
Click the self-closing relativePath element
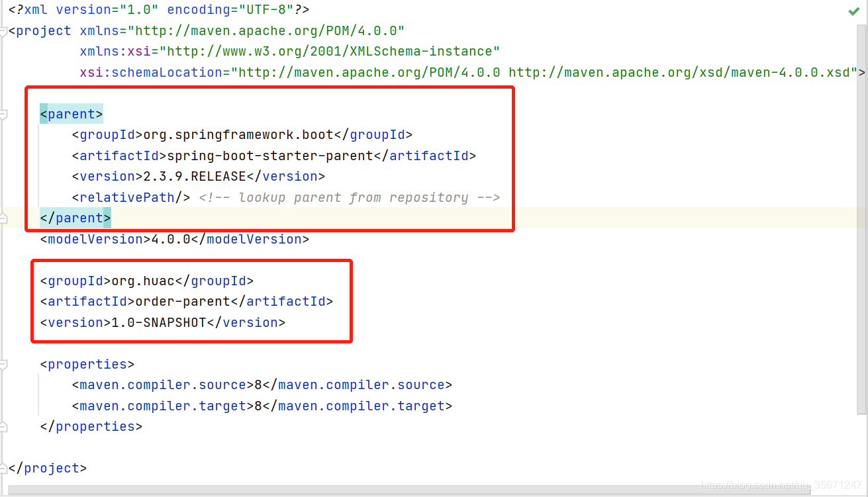(130, 197)
